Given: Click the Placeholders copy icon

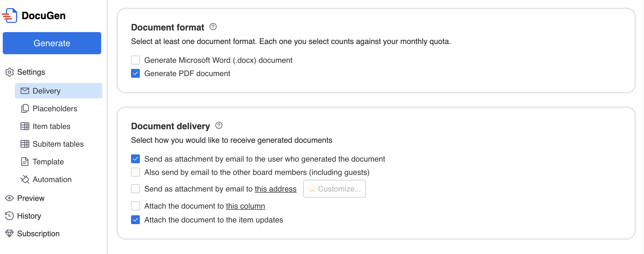Looking at the screenshot, I should (25, 108).
